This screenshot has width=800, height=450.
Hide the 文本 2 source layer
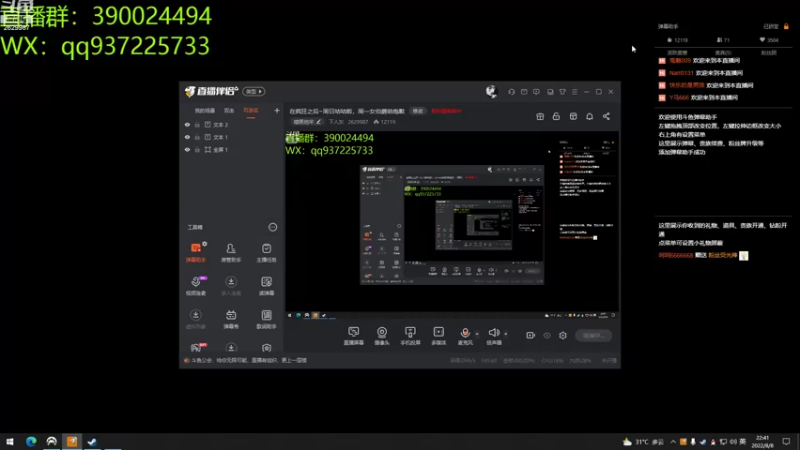pos(187,124)
